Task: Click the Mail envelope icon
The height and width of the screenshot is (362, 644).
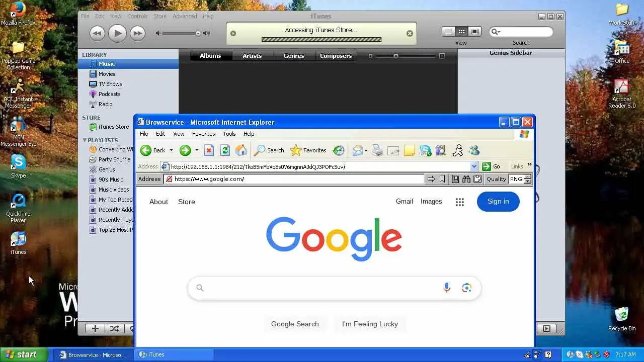Action: [357, 150]
